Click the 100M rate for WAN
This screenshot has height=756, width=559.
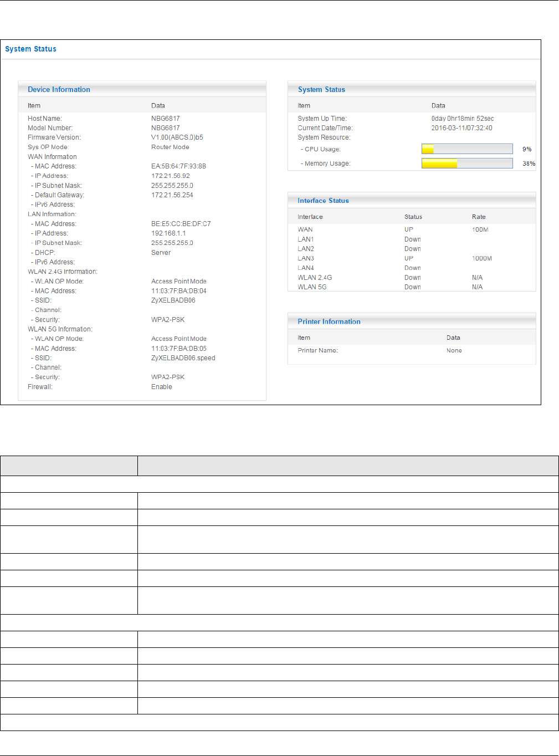tap(480, 229)
